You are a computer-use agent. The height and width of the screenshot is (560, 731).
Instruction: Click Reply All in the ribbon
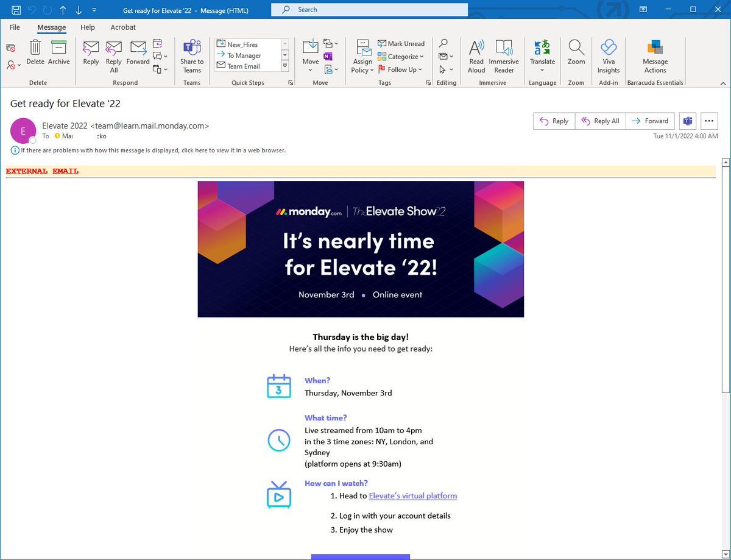114,56
